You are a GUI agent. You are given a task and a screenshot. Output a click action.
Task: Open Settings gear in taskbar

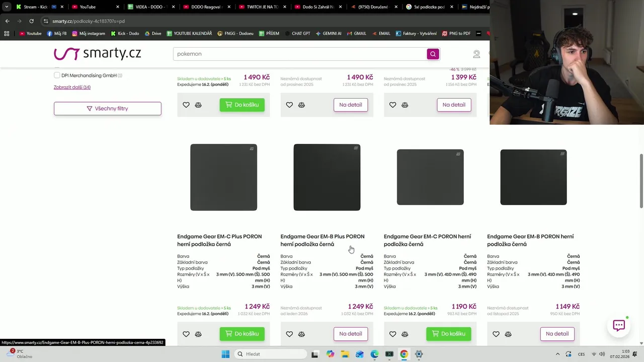point(419,354)
